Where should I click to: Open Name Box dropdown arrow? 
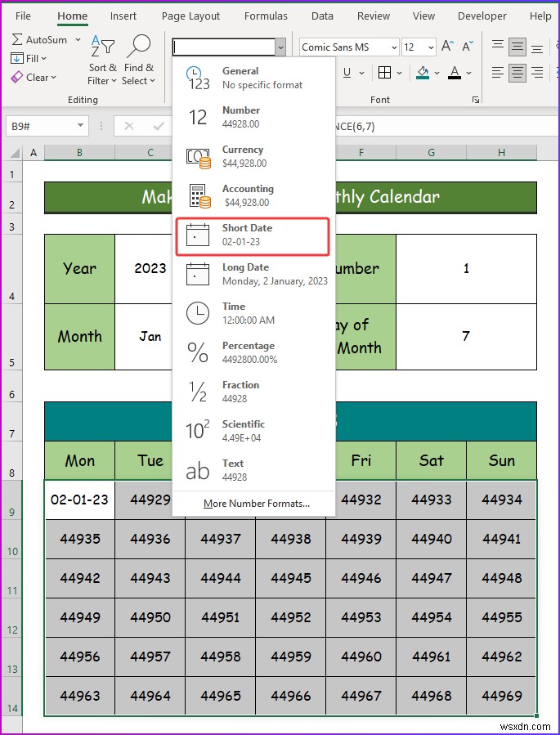point(81,126)
